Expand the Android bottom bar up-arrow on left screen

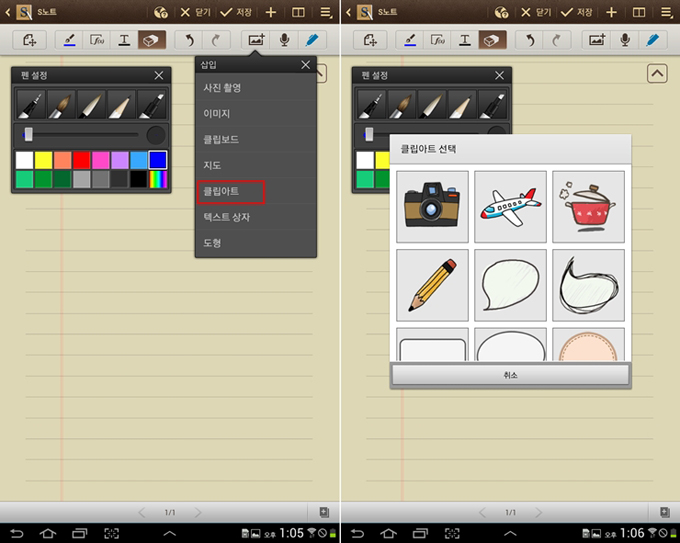click(x=169, y=533)
